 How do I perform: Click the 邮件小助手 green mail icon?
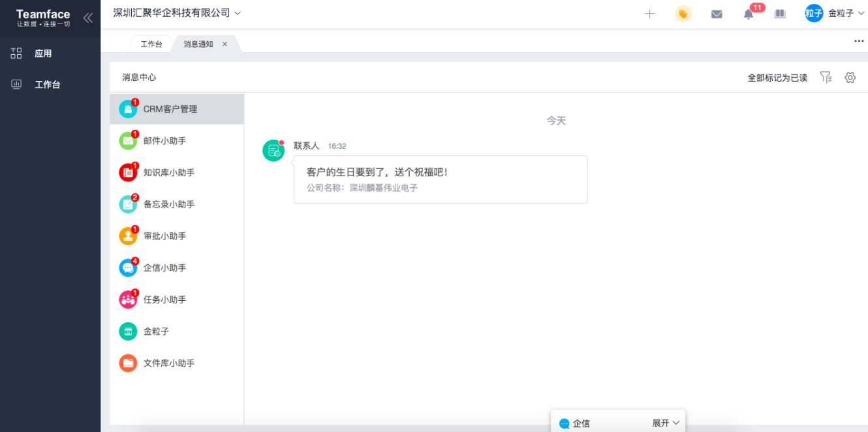pos(128,141)
